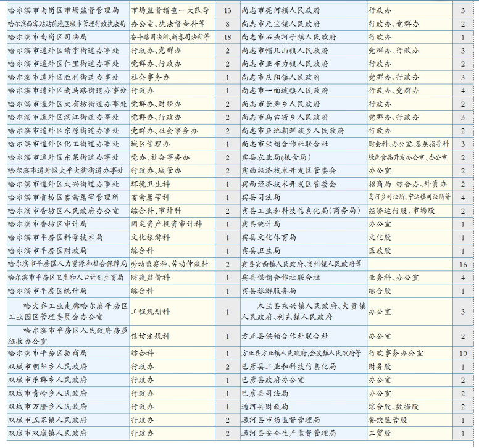Select the 市场监督稽查一大队等 department cell
This screenshot has width=479, height=448.
[170, 10]
